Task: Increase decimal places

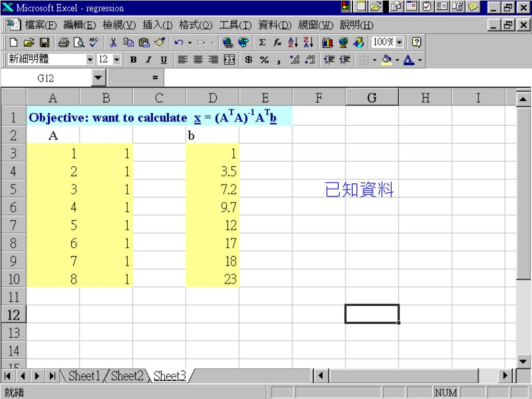Action: pos(295,60)
